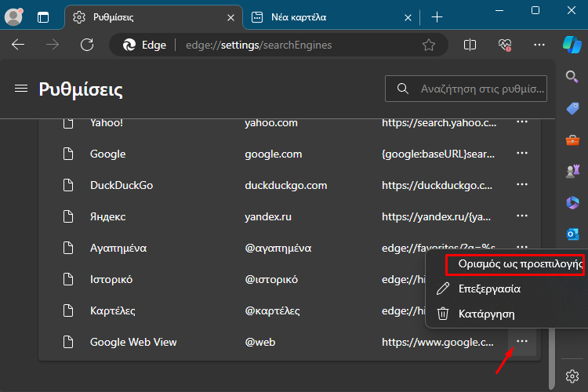Focus the Αναζήτηση στις ρυθμίσεις search box

coord(466,89)
